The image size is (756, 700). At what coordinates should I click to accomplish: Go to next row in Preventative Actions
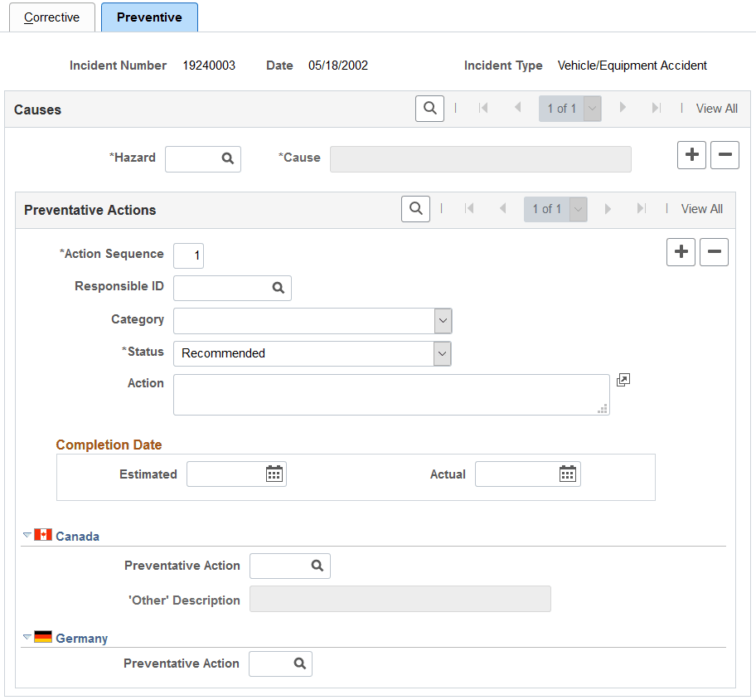608,208
